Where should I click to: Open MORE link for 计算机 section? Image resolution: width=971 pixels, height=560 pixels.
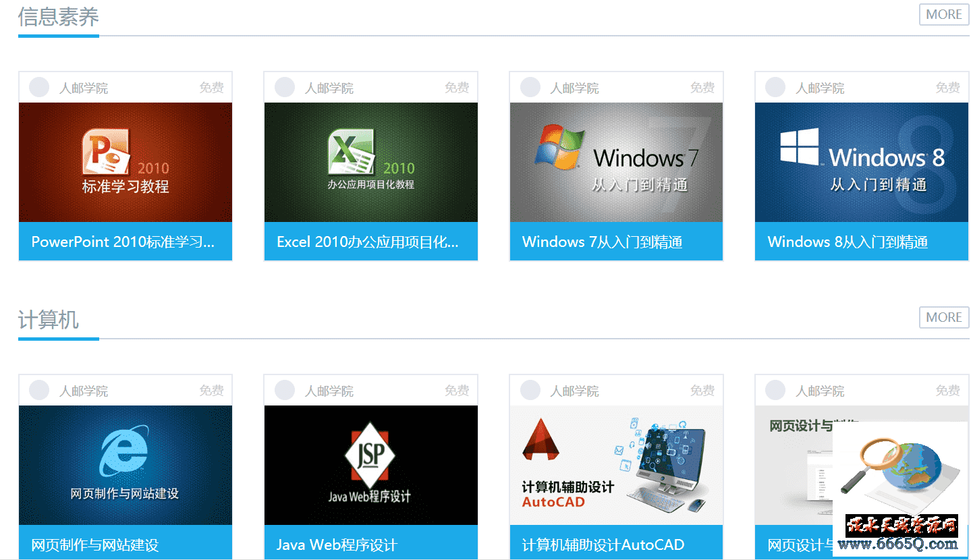point(944,317)
